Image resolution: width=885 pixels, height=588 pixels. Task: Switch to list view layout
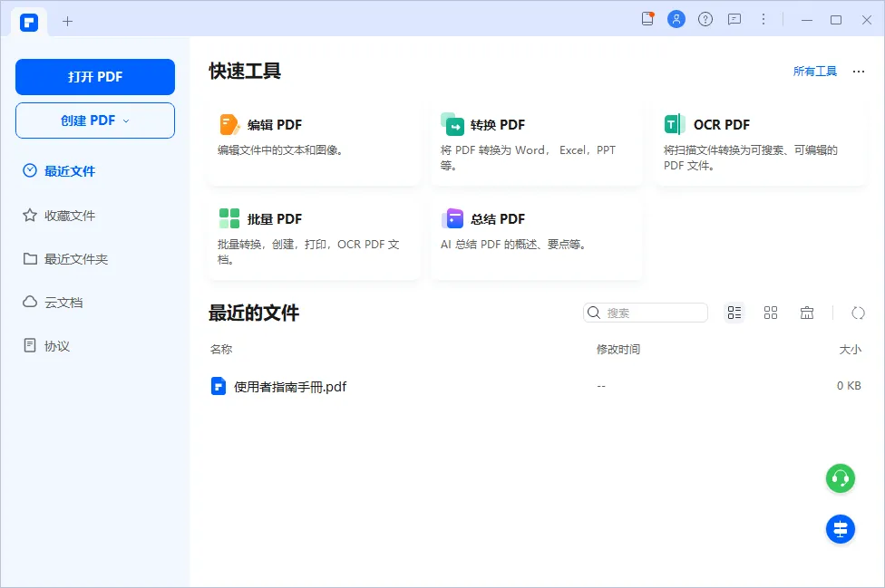(734, 313)
